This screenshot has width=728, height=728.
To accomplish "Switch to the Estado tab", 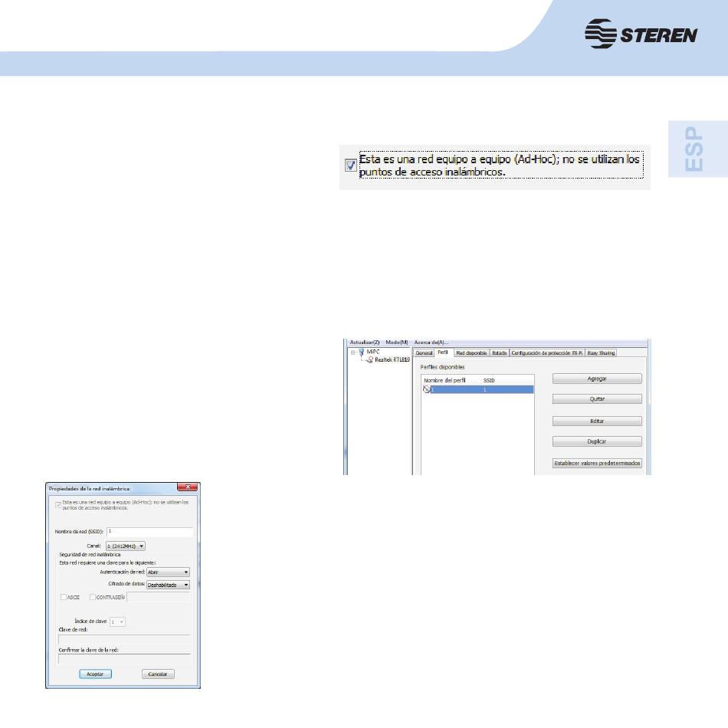I will point(500,353).
